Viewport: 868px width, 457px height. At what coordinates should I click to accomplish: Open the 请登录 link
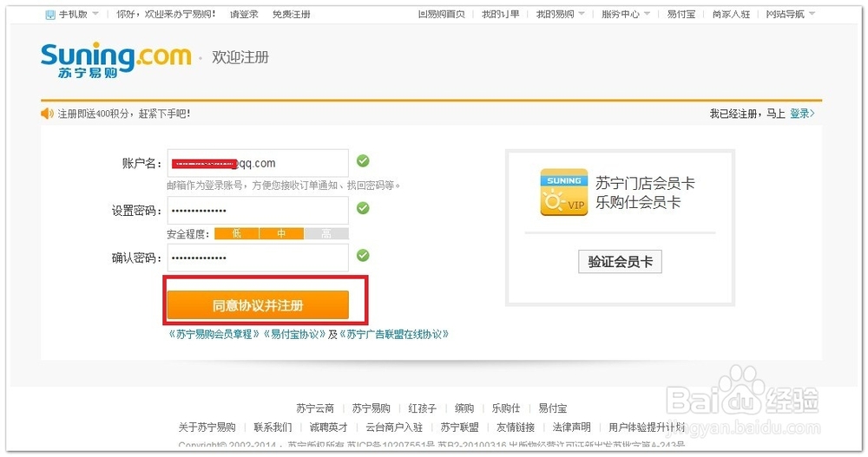pos(244,15)
